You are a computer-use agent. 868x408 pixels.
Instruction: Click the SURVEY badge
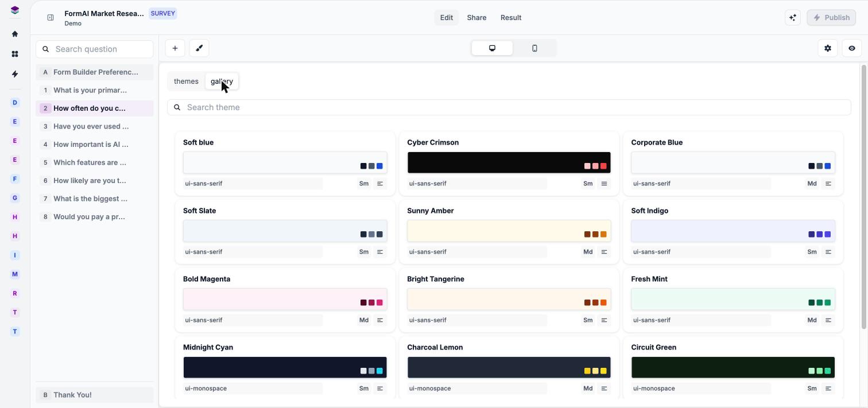pyautogui.click(x=163, y=13)
